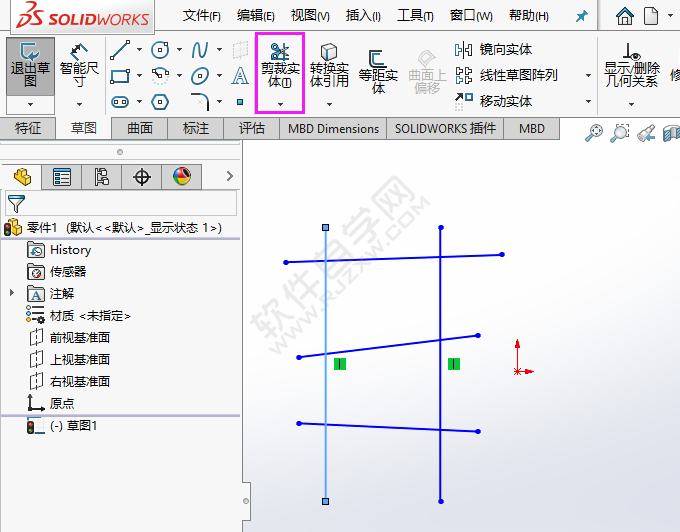Open dropdown beside Linear Sketch Pattern
680x532 pixels.
click(x=588, y=75)
